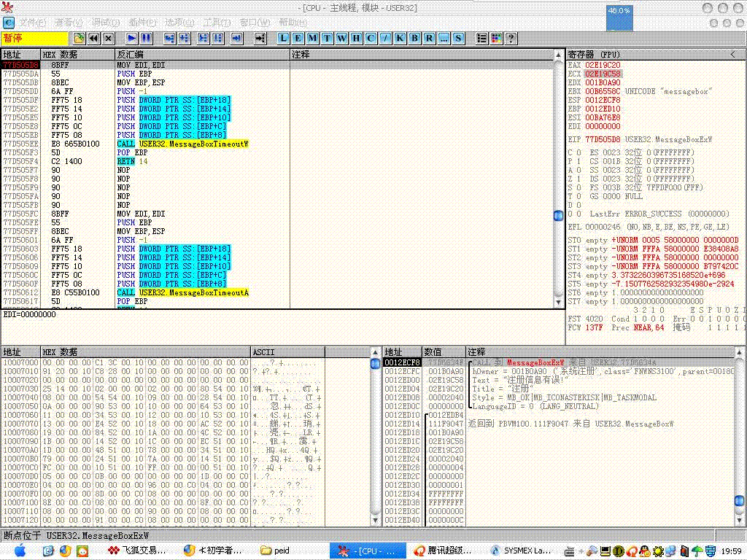The width and height of the screenshot is (747, 560).
Task: Click the Pause execution toolbar icon
Action: 146,38
